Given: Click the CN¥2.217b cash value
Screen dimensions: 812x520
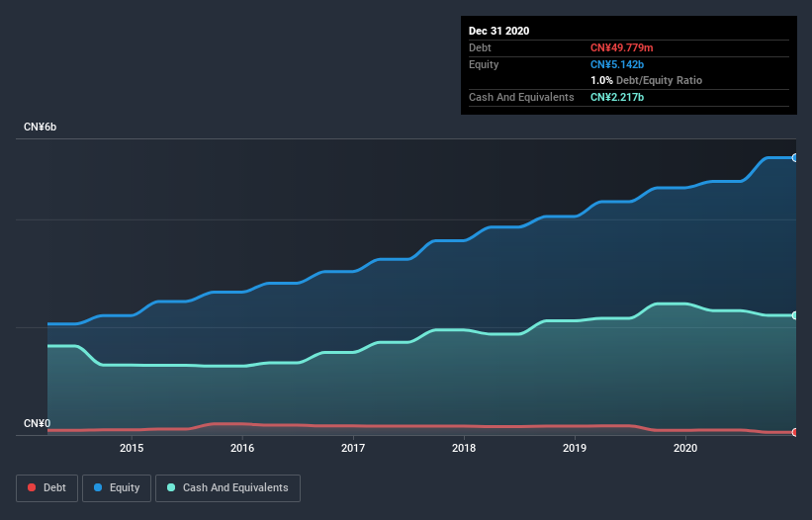Looking at the screenshot, I should (x=617, y=97).
